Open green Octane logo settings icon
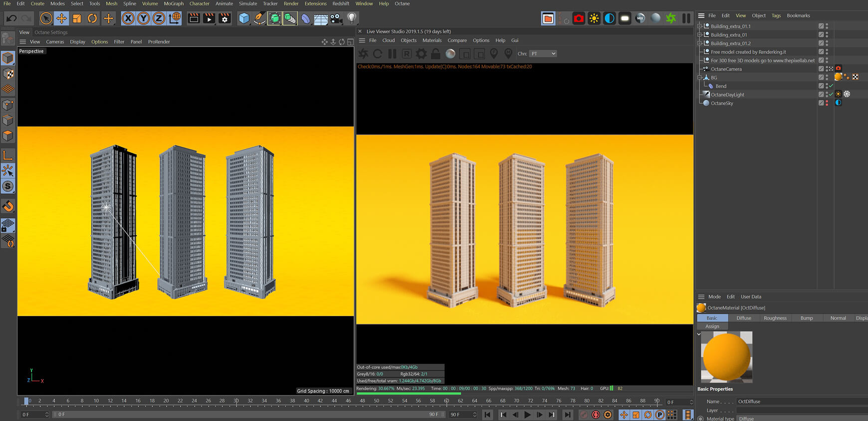Viewport: 868px width, 421px height. click(x=671, y=18)
